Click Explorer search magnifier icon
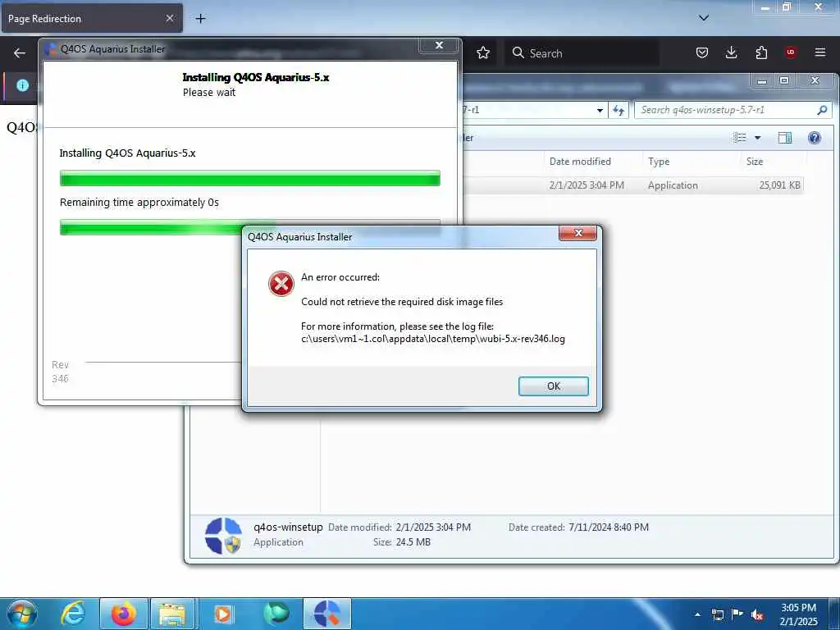This screenshot has height=630, width=840. [x=822, y=110]
